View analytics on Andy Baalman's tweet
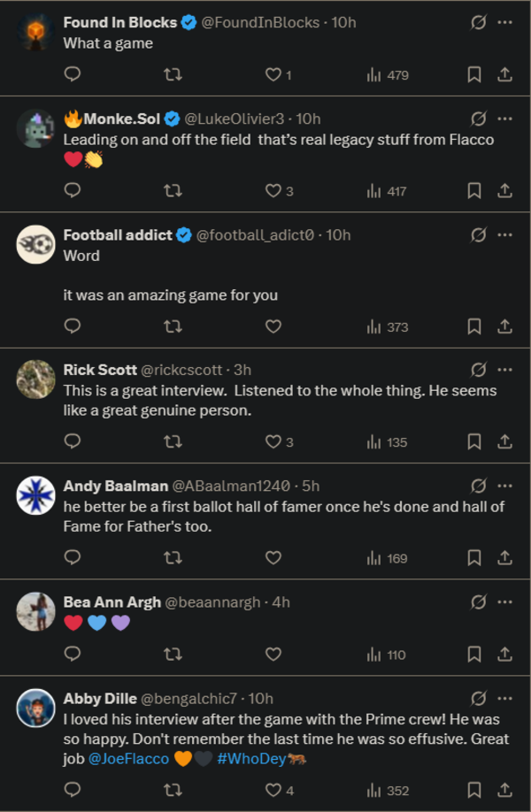Image resolution: width=531 pixels, height=812 pixels. pyautogui.click(x=387, y=557)
